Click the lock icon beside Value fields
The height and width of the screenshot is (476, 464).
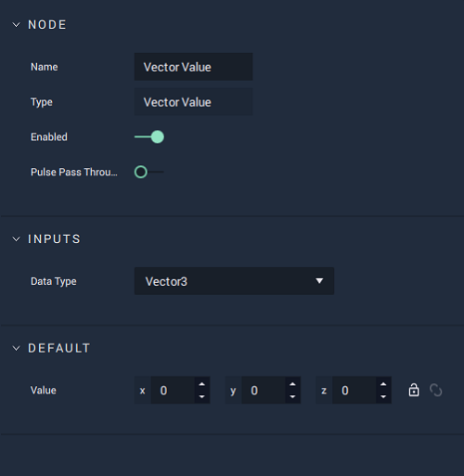click(x=414, y=390)
